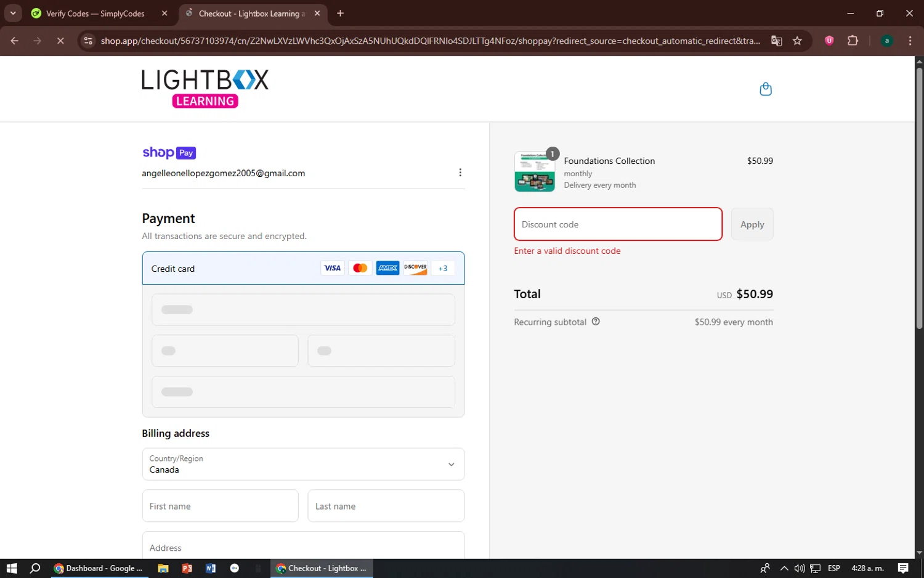Translate this page icon
The width and height of the screenshot is (924, 578).
pyautogui.click(x=777, y=41)
